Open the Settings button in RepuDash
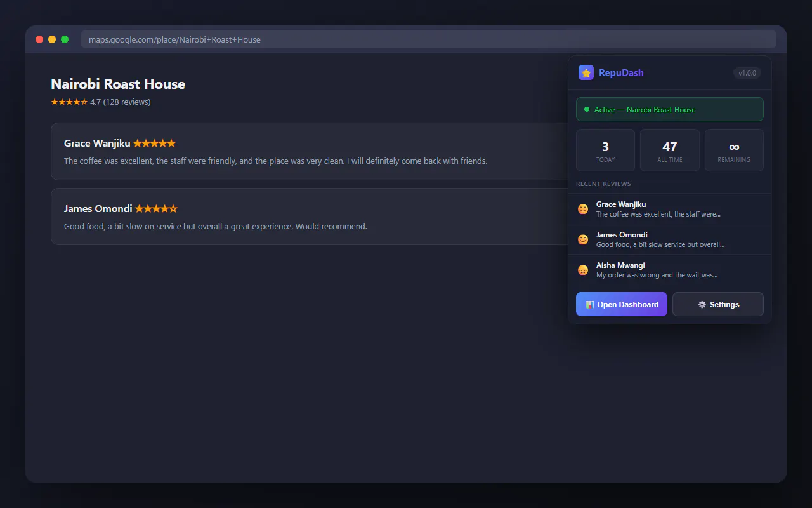This screenshot has height=508, width=812. click(718, 304)
